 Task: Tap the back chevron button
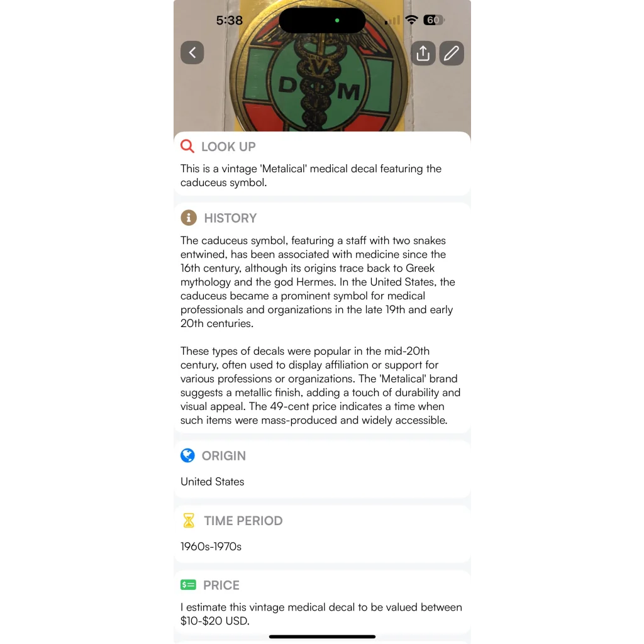(192, 53)
